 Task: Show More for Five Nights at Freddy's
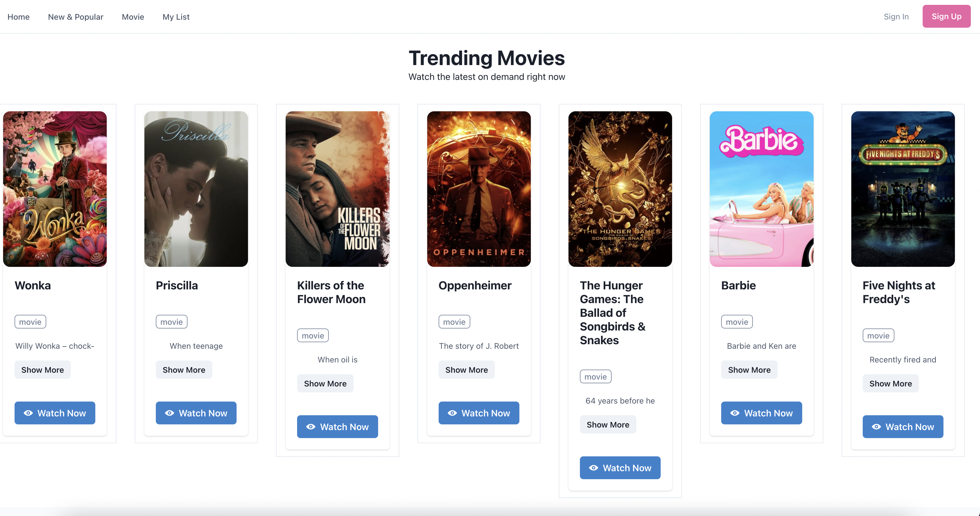(891, 383)
